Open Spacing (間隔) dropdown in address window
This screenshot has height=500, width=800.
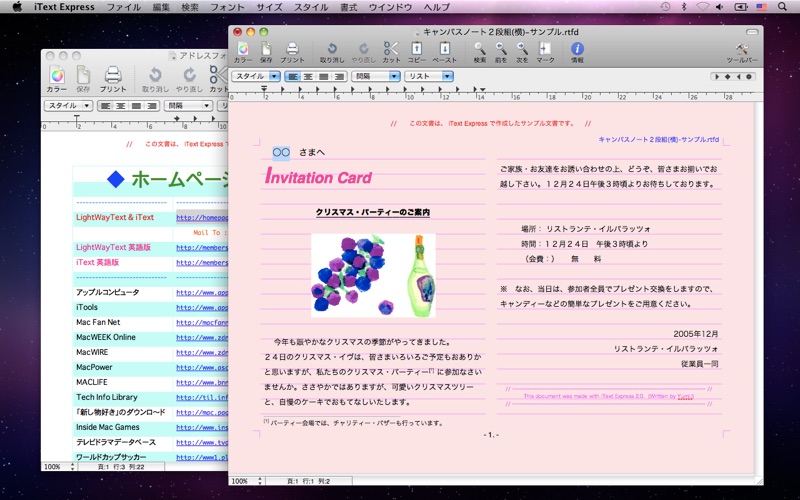coord(188,106)
